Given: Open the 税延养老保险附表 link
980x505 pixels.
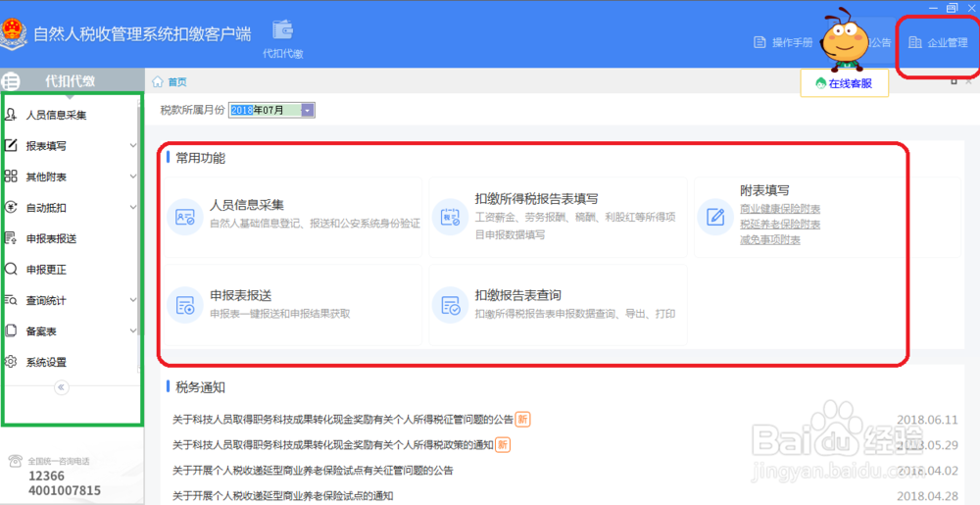Looking at the screenshot, I should (x=780, y=225).
